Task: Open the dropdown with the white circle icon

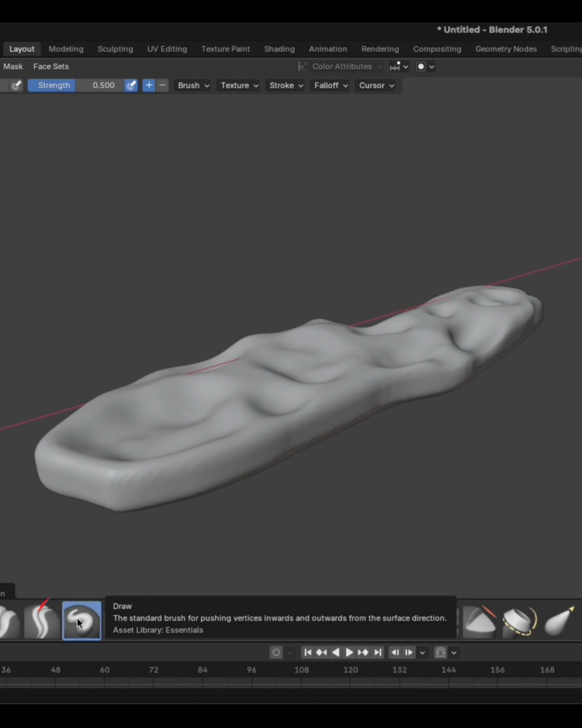Action: coord(425,67)
